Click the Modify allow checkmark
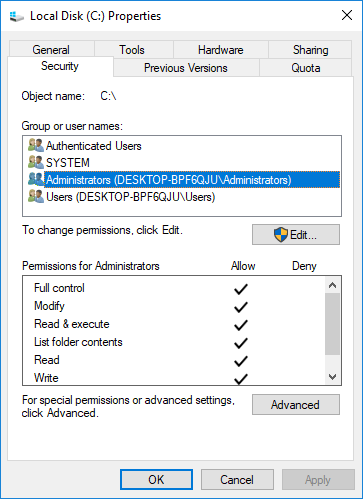Viewport: 363px width, 499px height. pyautogui.click(x=241, y=307)
